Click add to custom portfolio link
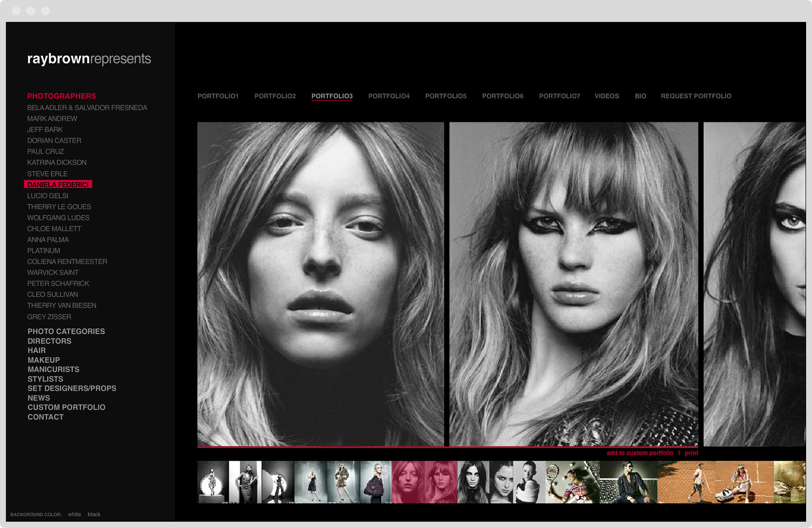 point(639,453)
